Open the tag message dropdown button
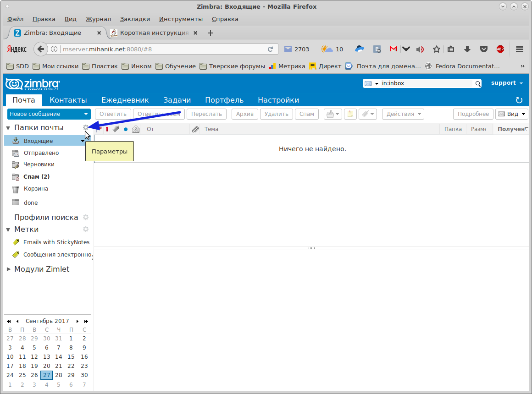Screen dimensions: 532x394 [x=367, y=114]
